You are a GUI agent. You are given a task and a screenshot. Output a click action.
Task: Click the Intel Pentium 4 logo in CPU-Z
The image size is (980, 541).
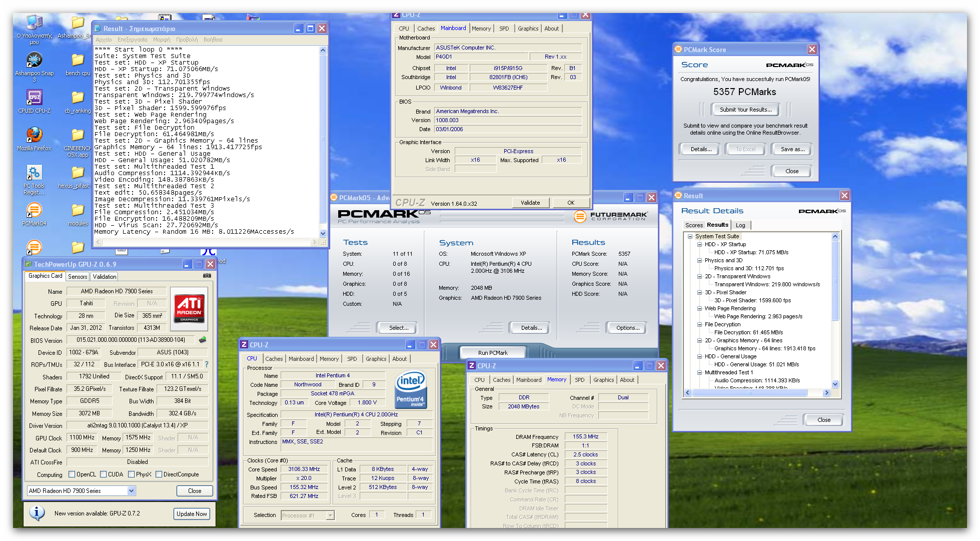(411, 389)
